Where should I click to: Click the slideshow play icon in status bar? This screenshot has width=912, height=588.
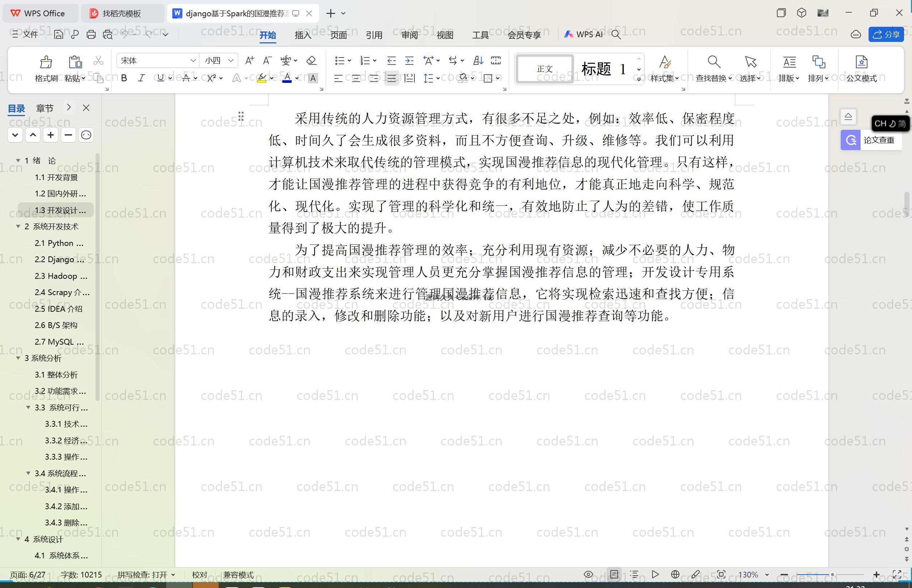tap(655, 574)
